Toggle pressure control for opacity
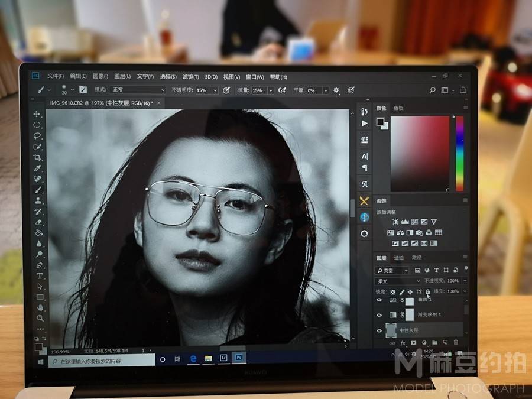The width and height of the screenshot is (532, 399). point(226,90)
